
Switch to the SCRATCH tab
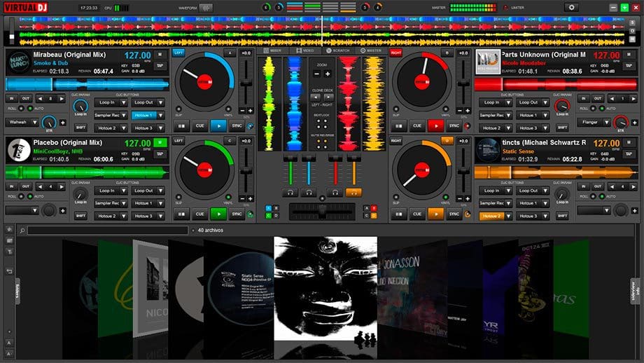tap(337, 50)
